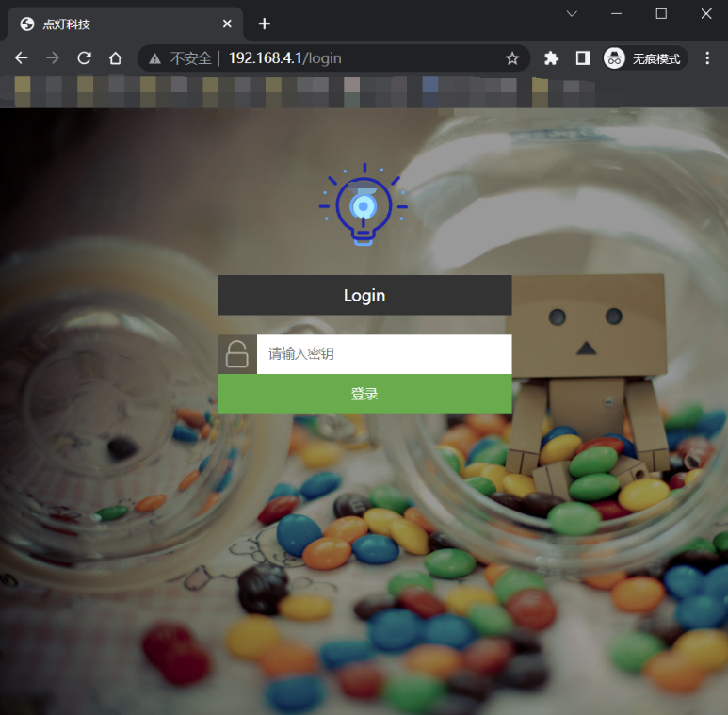The width and height of the screenshot is (728, 715).
Task: Click the light bulb logo
Action: point(364,204)
